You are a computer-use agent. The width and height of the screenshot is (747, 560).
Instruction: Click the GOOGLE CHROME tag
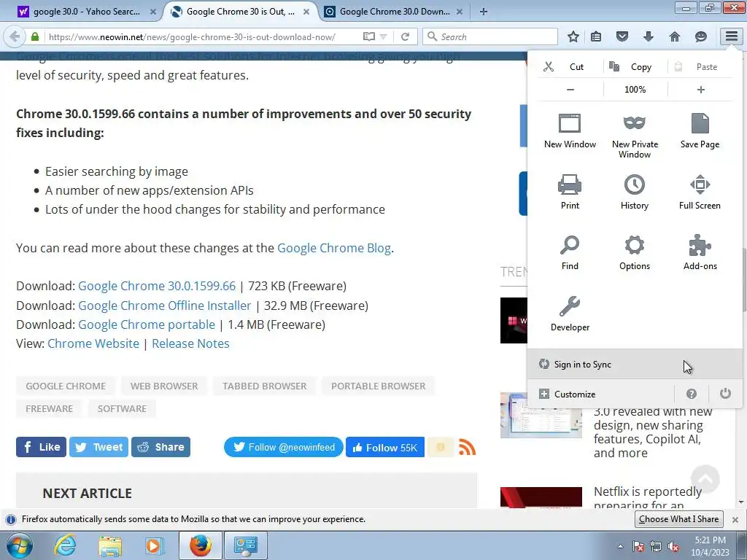pos(66,386)
